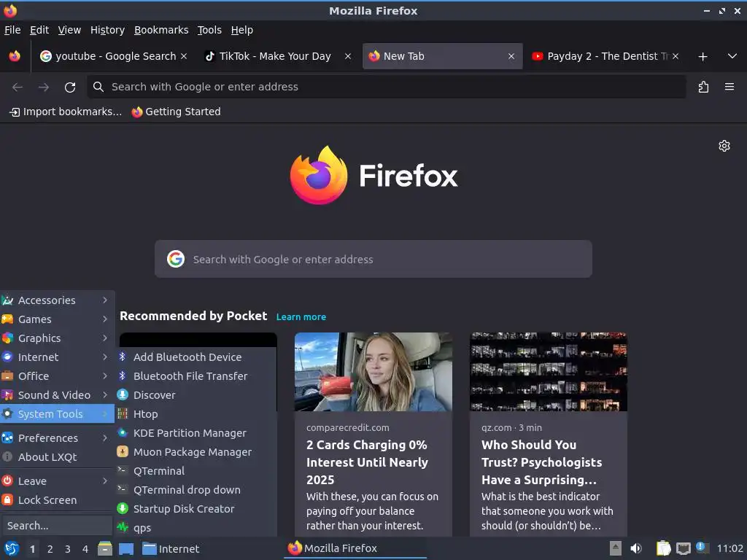Open a new tab with plus button

pyautogui.click(x=703, y=57)
